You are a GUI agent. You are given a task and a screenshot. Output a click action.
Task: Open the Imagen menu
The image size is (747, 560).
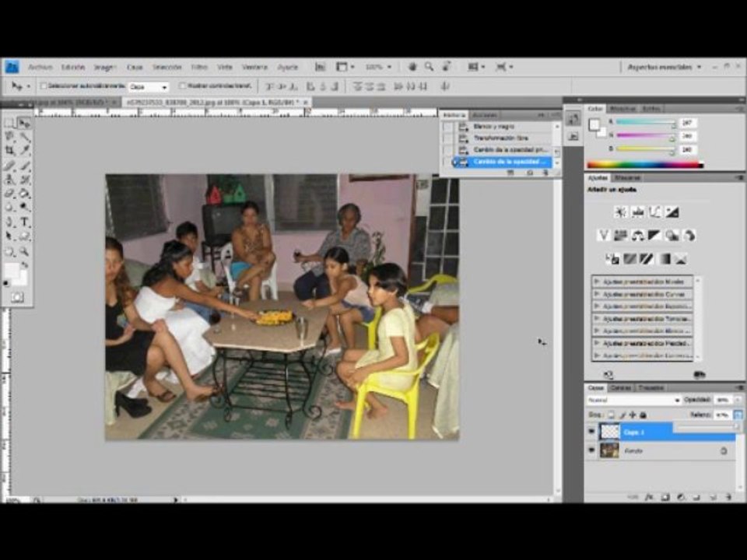pos(105,67)
